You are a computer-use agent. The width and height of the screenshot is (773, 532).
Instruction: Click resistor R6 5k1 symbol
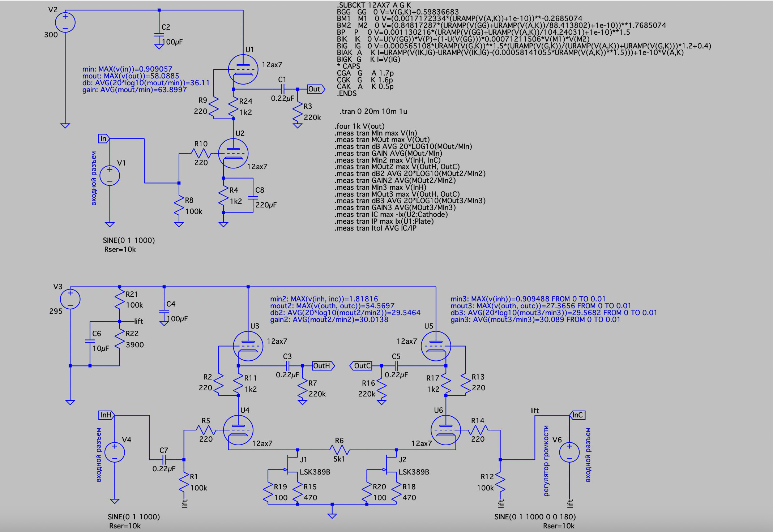[339, 450]
